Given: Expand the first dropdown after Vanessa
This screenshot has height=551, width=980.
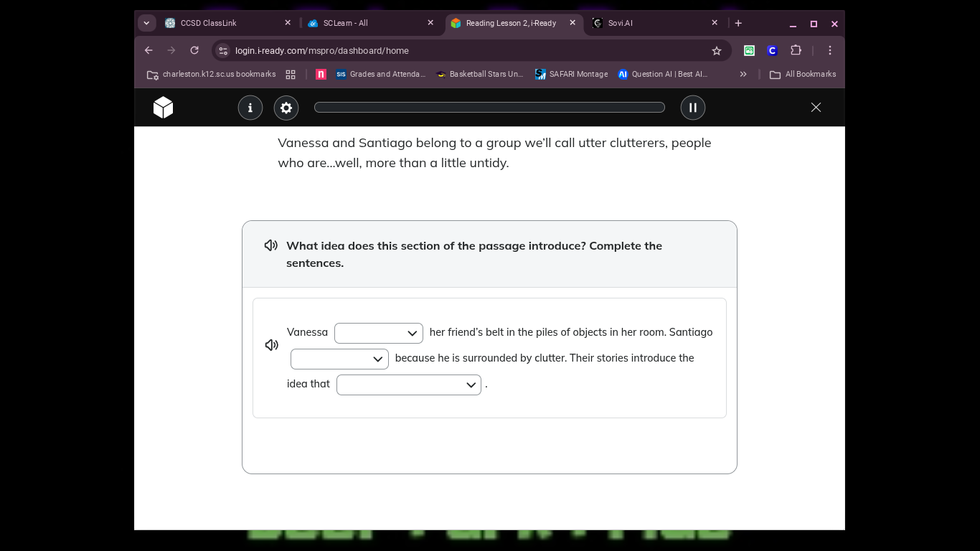Looking at the screenshot, I should (x=378, y=333).
